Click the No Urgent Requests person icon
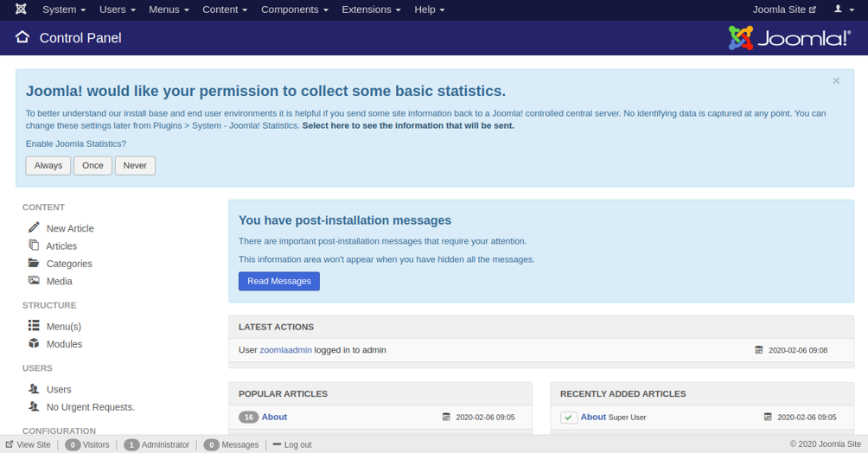The height and width of the screenshot is (453, 868). point(34,406)
